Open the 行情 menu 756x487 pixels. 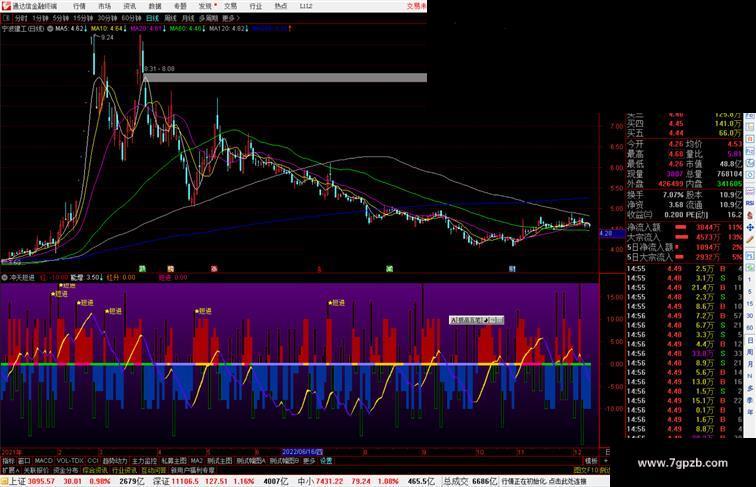click(79, 6)
